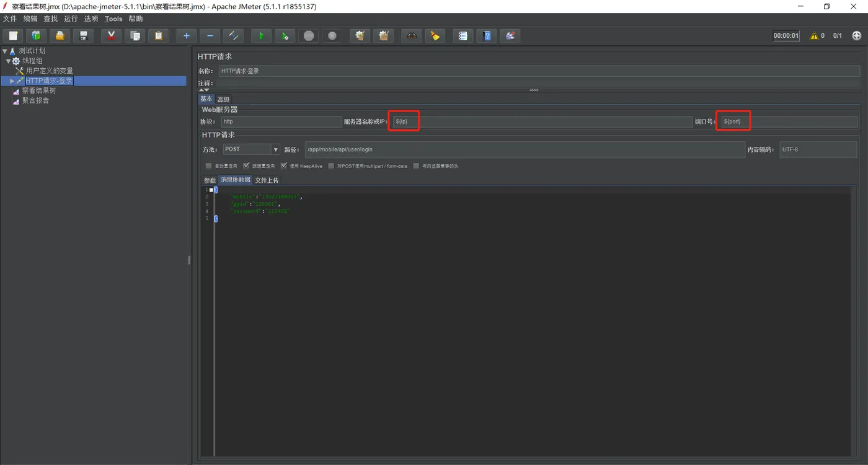Collapse the 测试计划 tree node

[x=5, y=51]
